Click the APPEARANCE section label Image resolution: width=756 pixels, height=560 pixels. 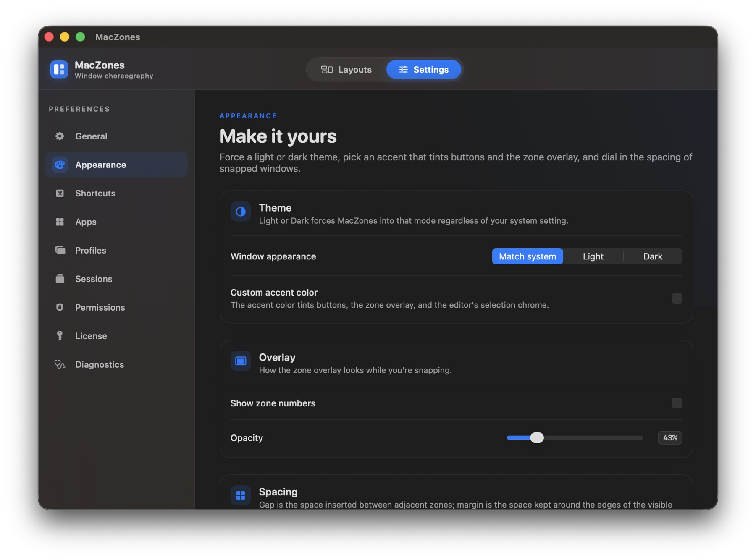tap(248, 116)
